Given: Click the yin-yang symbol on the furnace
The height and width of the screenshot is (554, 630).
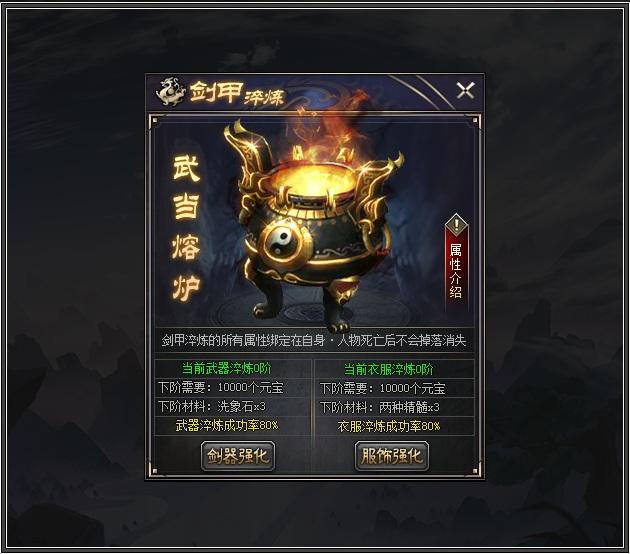Looking at the screenshot, I should click(x=282, y=239).
